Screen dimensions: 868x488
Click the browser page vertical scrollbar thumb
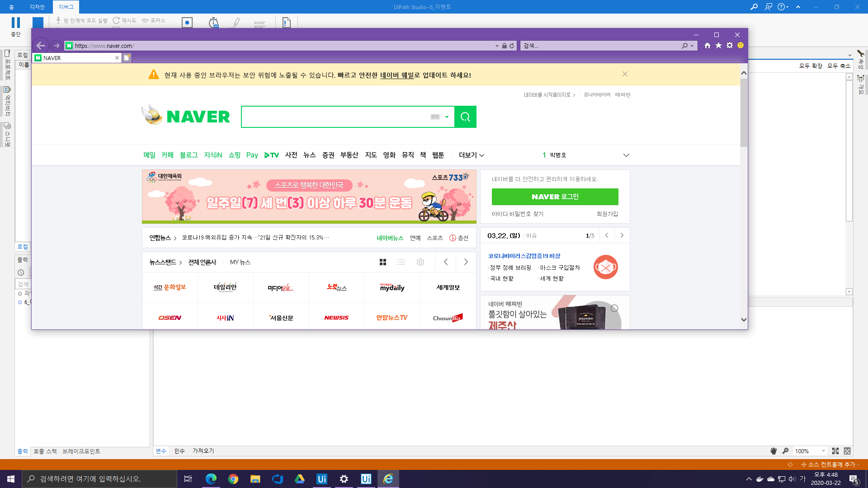(744, 113)
